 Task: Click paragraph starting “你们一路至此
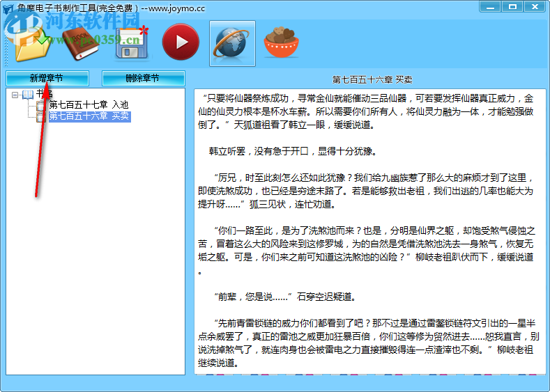pyautogui.click(x=366, y=251)
